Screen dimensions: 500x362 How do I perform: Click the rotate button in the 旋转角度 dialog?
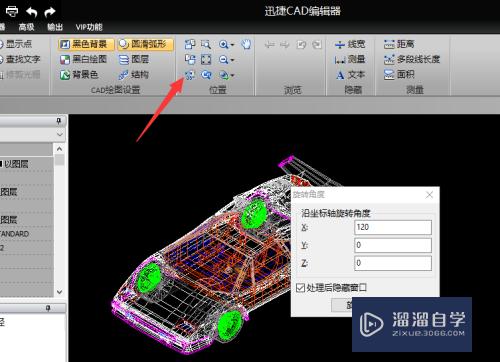(342, 305)
